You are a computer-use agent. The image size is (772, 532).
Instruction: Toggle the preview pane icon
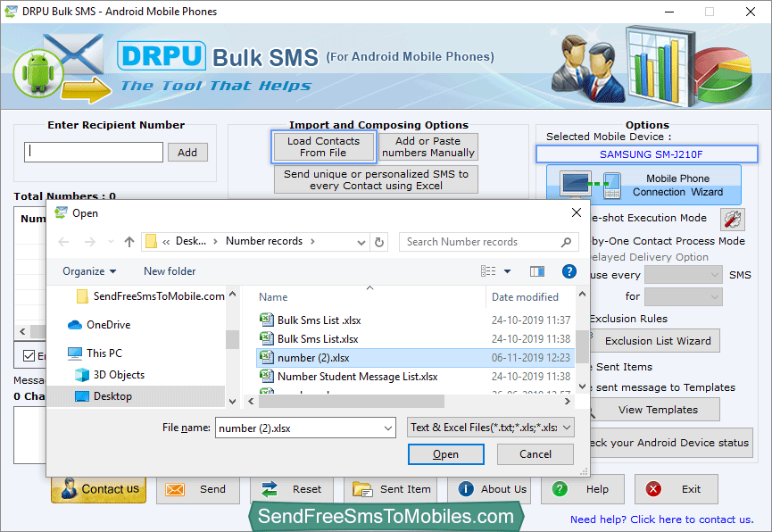click(537, 271)
